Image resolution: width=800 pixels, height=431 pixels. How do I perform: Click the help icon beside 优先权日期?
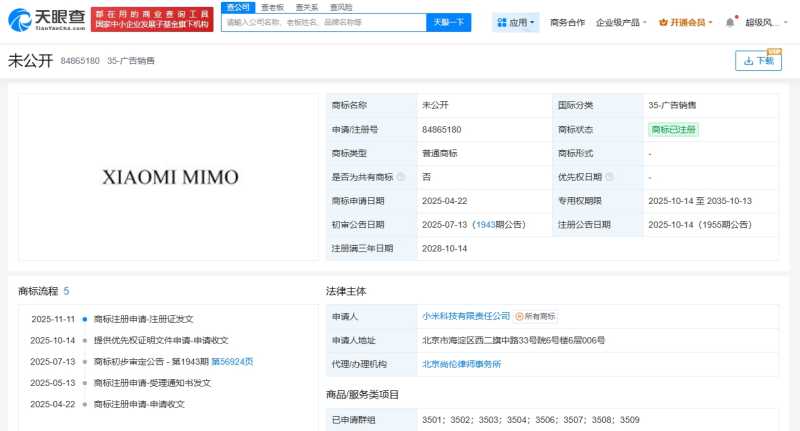coord(609,177)
